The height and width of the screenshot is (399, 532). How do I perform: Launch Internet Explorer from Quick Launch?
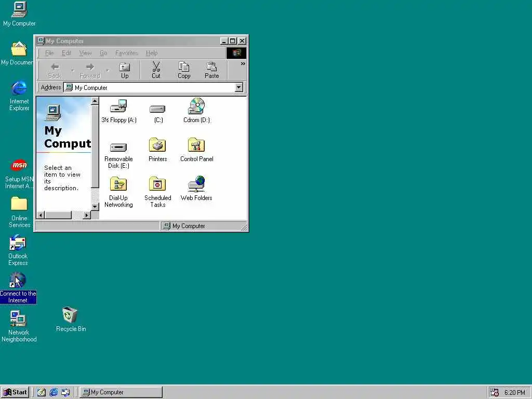coord(54,392)
